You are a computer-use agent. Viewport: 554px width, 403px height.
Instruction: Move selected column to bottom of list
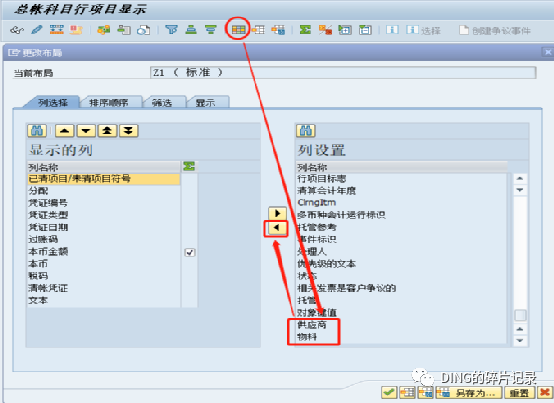coord(129,131)
